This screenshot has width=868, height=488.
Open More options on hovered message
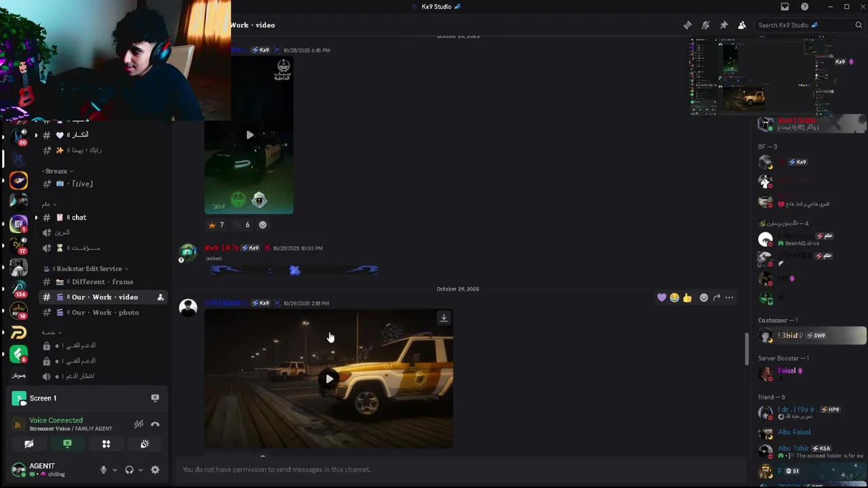point(730,298)
